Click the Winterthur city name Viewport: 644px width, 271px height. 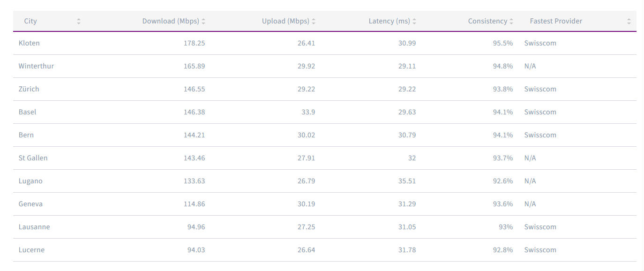click(36, 66)
